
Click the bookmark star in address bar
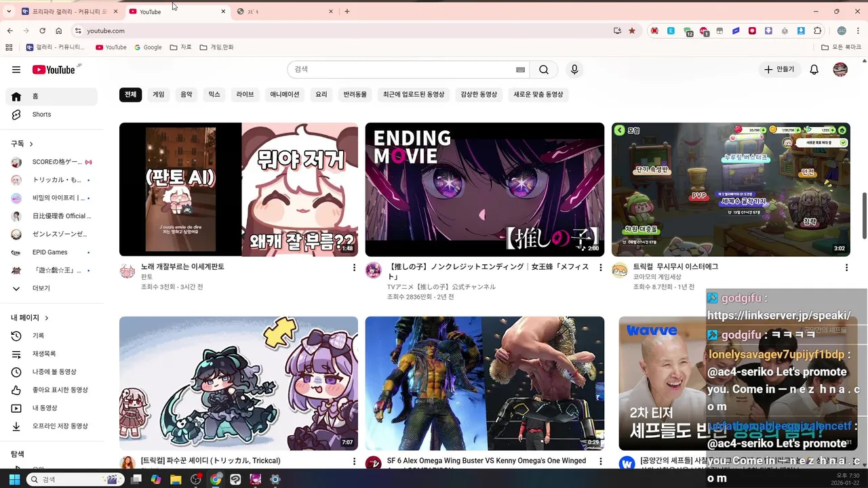click(632, 30)
